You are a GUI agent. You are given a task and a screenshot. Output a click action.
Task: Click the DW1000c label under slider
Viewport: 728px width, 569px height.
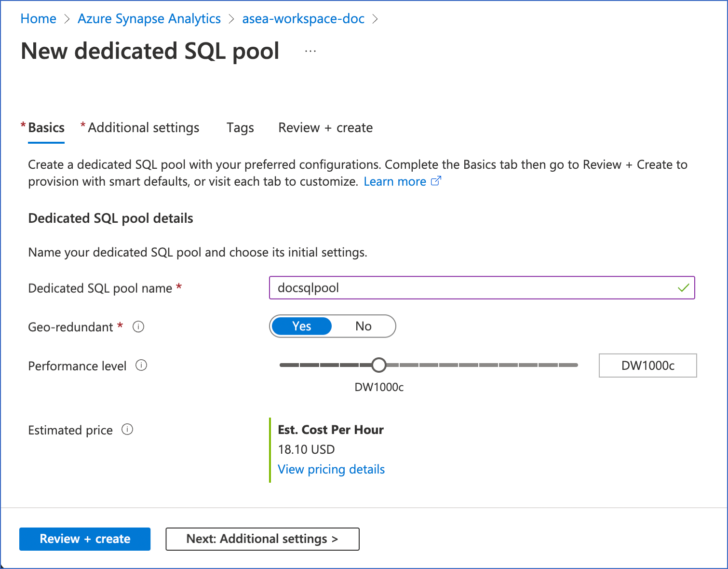coord(379,387)
